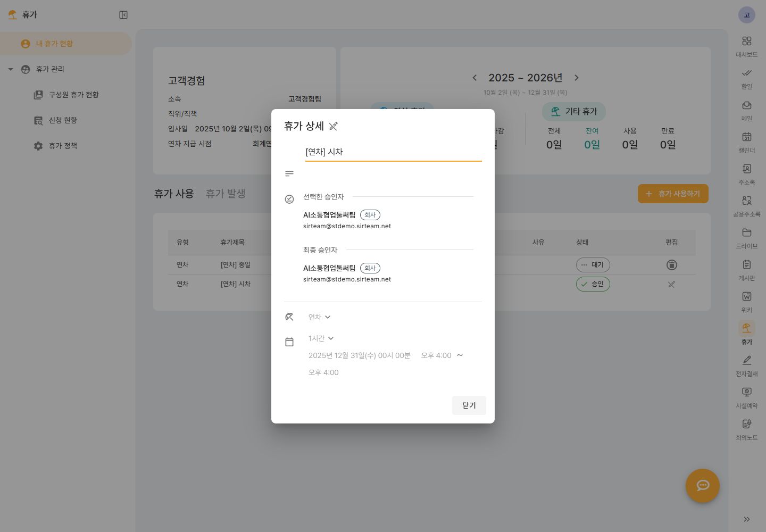Open the chat support floating button
Image resolution: width=766 pixels, height=532 pixels.
703,486
